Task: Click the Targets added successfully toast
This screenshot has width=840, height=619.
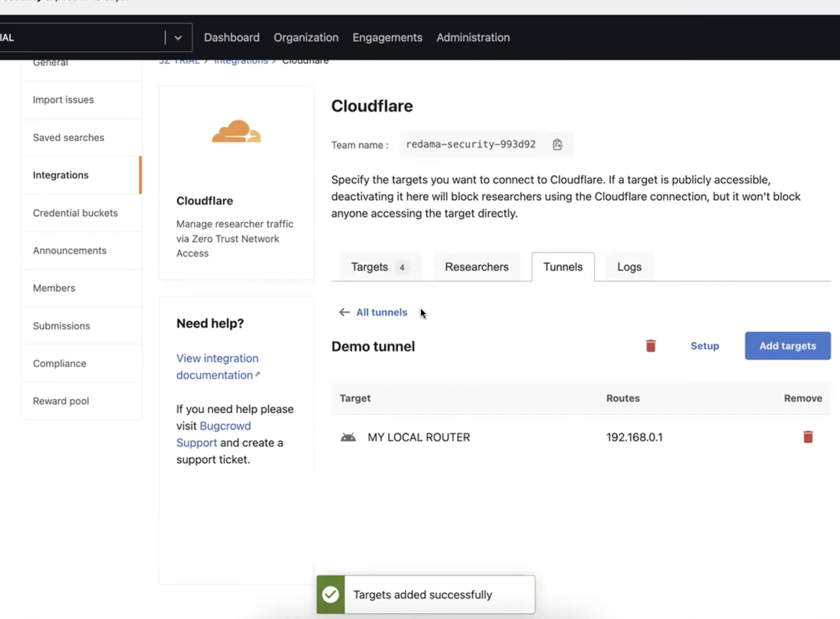Action: coord(426,595)
